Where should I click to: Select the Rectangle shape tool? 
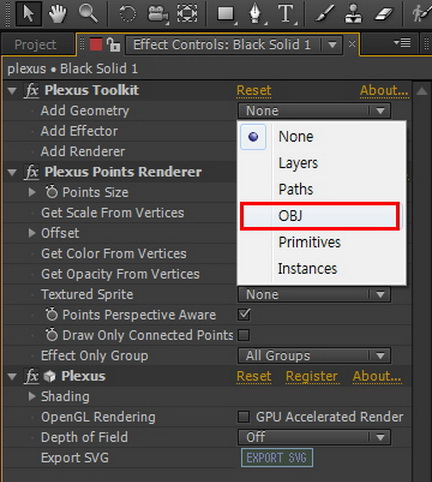tap(227, 15)
